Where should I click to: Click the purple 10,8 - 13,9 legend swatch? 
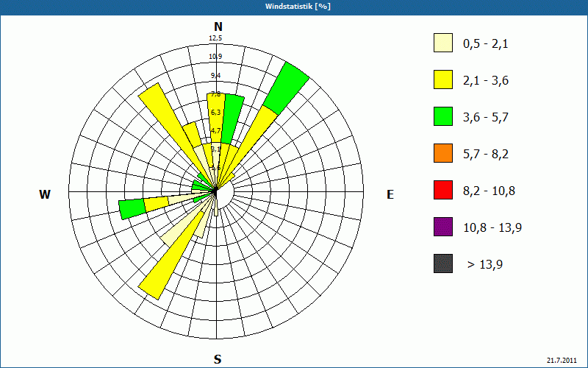pyautogui.click(x=443, y=227)
